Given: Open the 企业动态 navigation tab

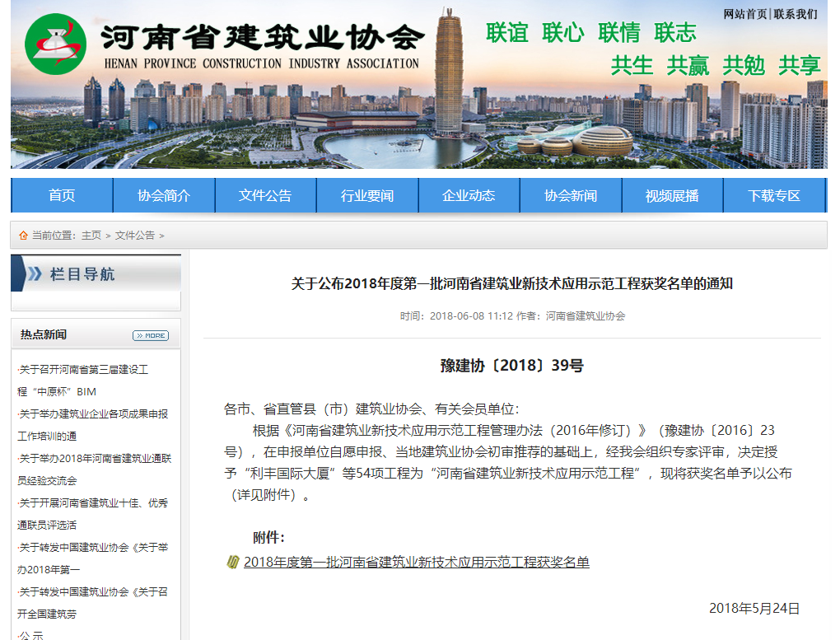Looking at the screenshot, I should (469, 195).
